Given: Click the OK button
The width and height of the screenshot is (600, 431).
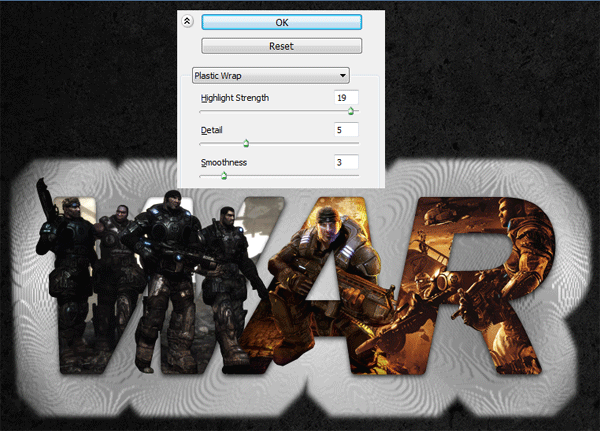Looking at the screenshot, I should tap(281, 22).
